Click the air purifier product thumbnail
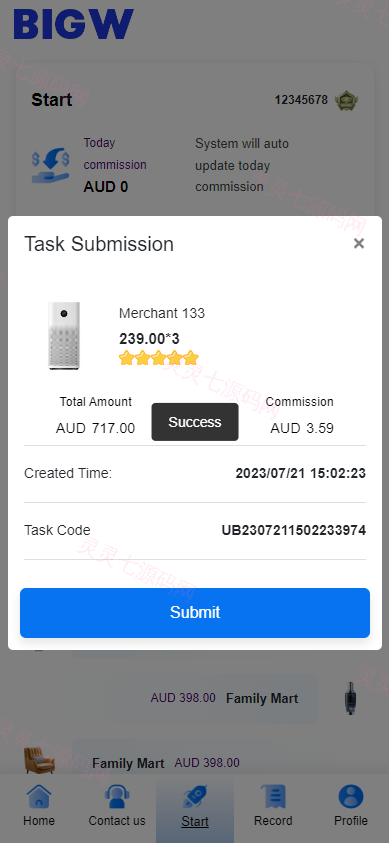 click(x=64, y=335)
